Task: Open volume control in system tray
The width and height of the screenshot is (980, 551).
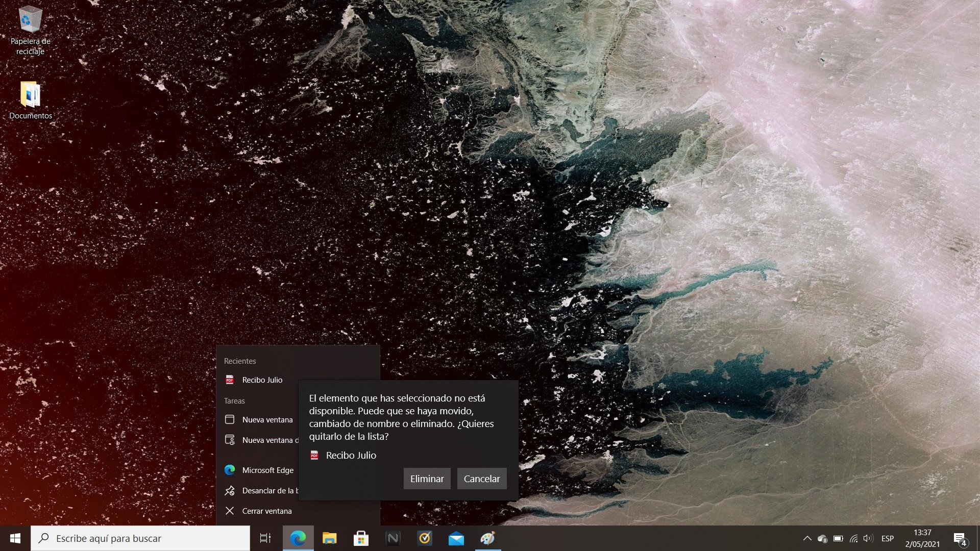Action: (x=868, y=538)
